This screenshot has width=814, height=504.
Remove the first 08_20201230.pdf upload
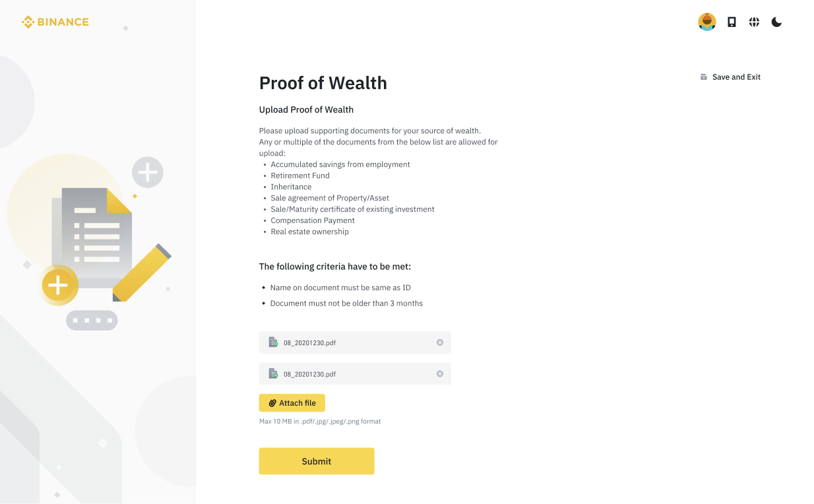click(x=439, y=342)
